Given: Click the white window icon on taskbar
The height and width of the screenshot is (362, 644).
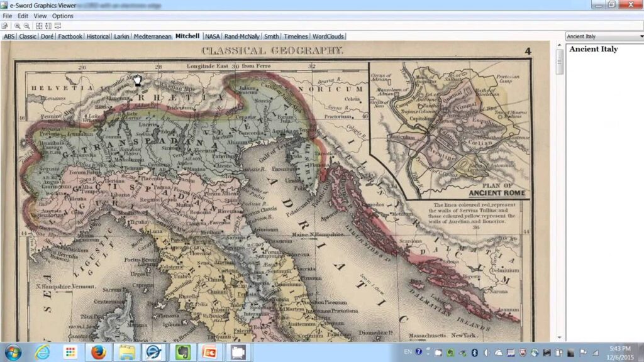Looking at the screenshot, I should click(238, 353).
